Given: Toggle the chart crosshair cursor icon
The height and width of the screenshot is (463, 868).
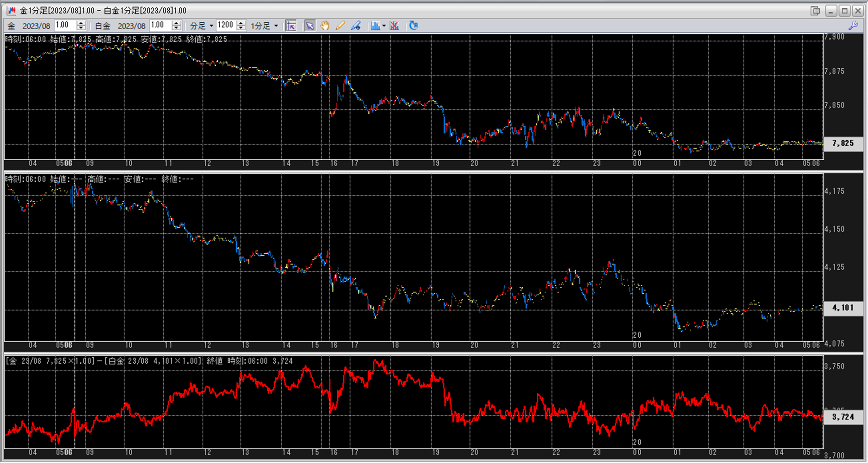Looking at the screenshot, I should coord(291,26).
